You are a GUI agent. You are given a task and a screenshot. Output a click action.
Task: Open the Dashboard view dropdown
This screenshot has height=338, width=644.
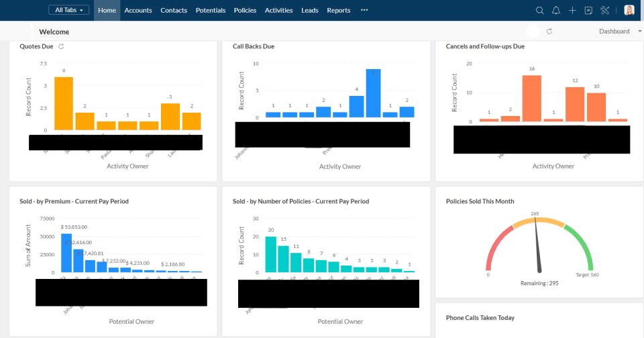click(620, 32)
